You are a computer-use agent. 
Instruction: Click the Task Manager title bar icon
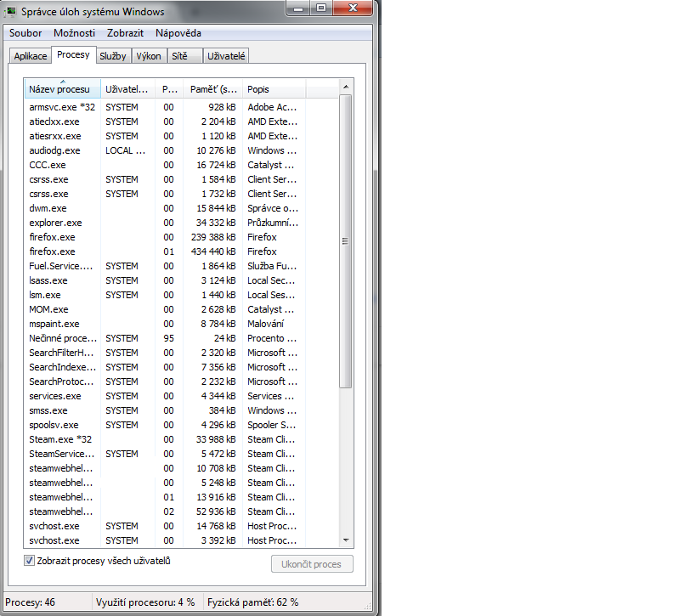tap(11, 11)
